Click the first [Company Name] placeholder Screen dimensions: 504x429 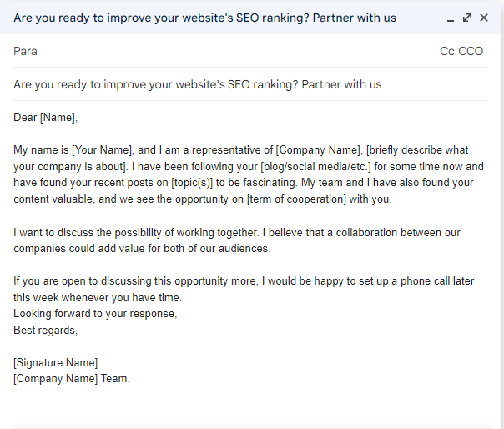pos(319,150)
